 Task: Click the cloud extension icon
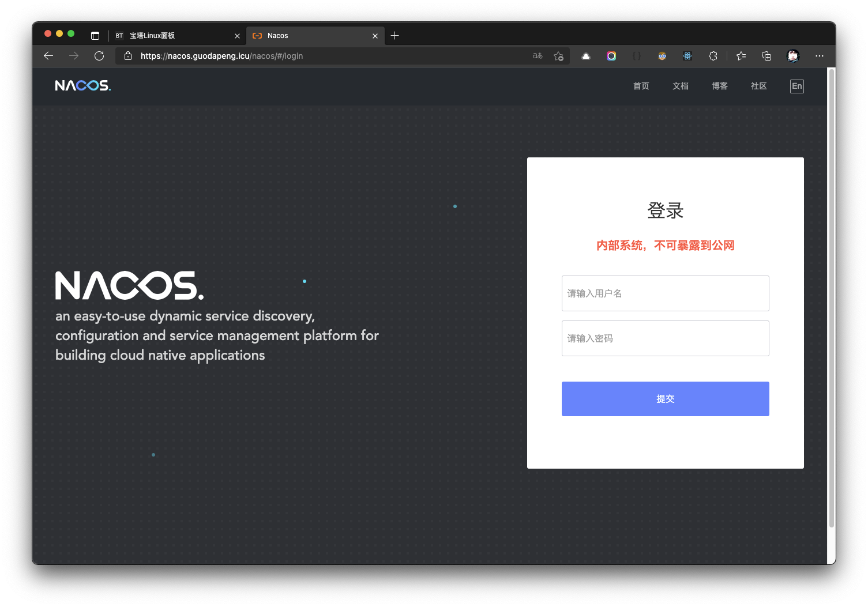[586, 56]
